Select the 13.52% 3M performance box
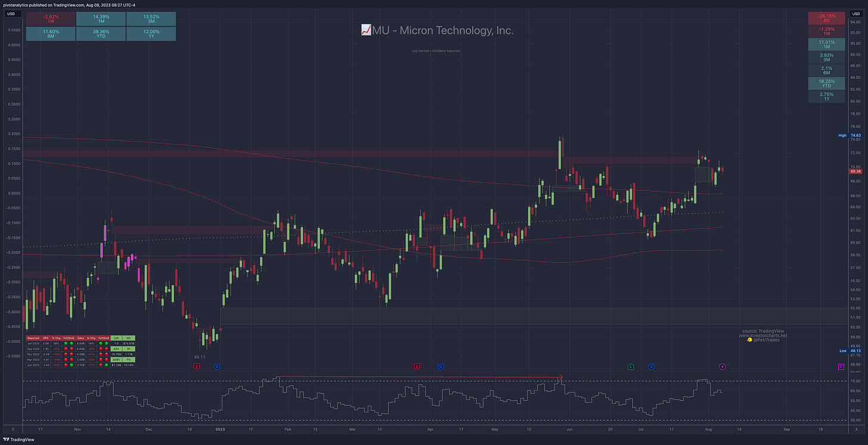The height and width of the screenshot is (445, 868). pyautogui.click(x=151, y=19)
